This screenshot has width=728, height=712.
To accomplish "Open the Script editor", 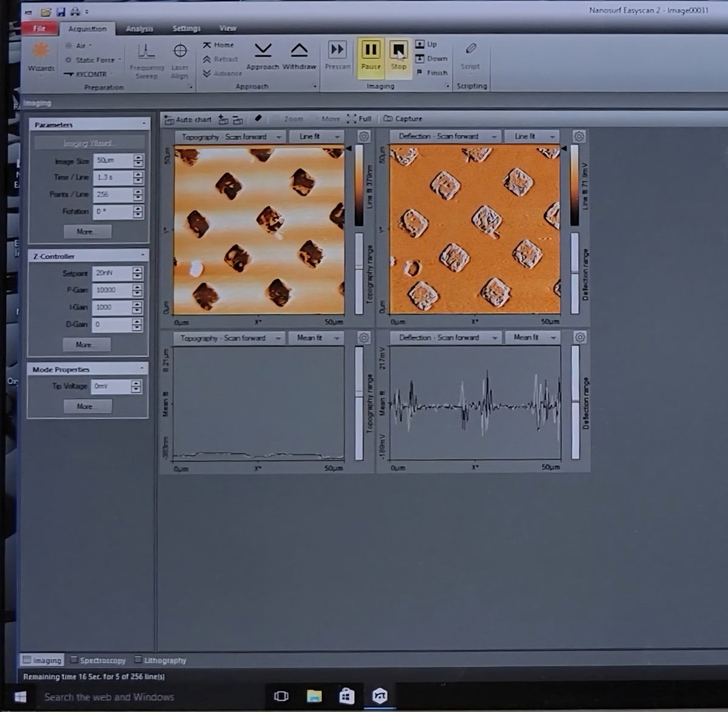I will pos(470,56).
